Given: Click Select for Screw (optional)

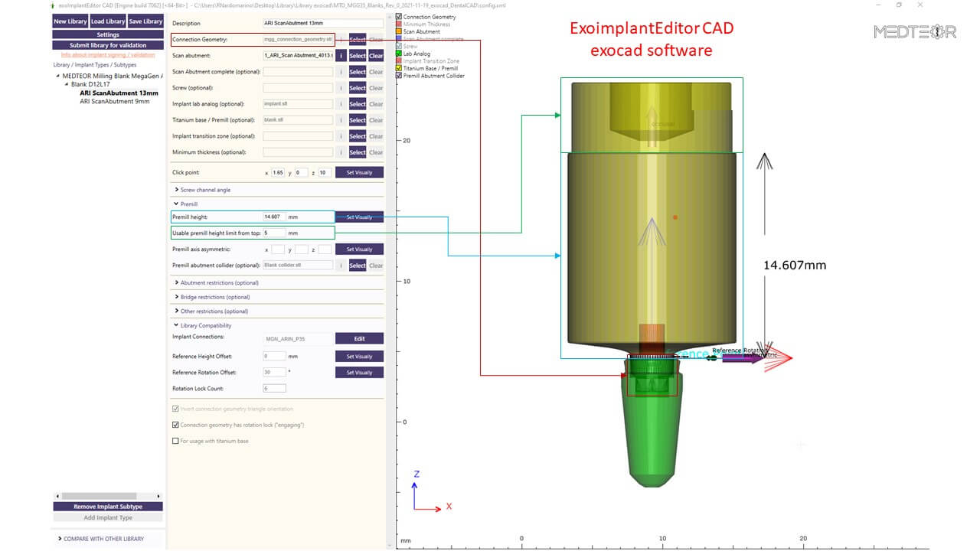Looking at the screenshot, I should pos(358,88).
